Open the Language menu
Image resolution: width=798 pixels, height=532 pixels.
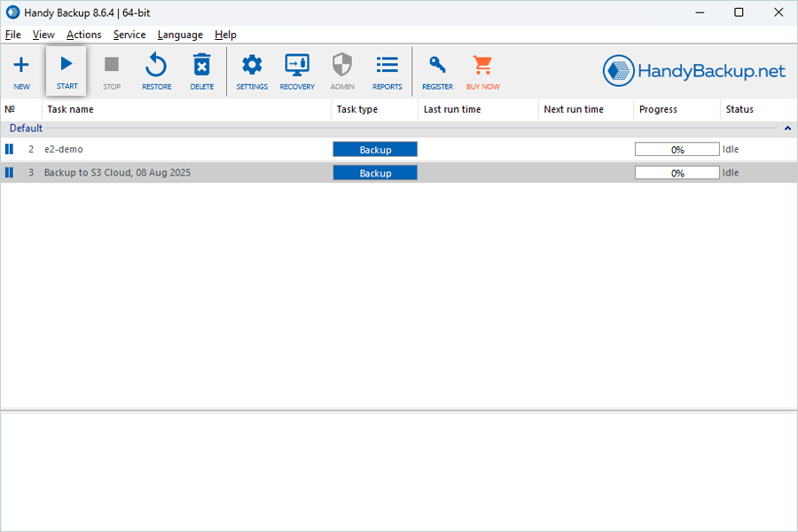point(180,35)
